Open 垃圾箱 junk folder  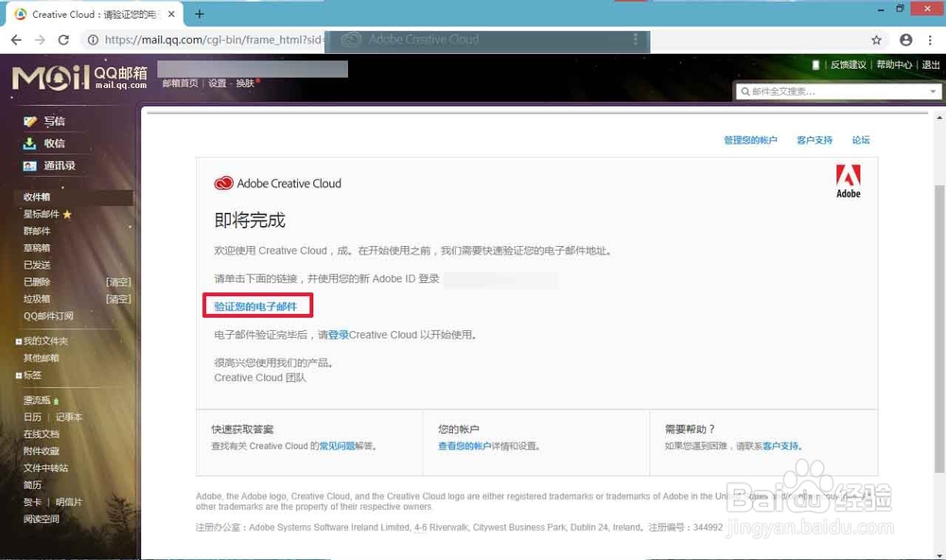(x=37, y=299)
